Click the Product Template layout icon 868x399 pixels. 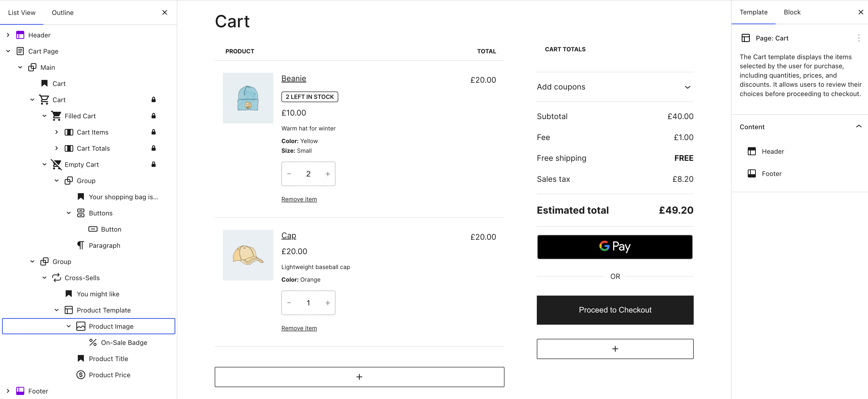coord(69,310)
